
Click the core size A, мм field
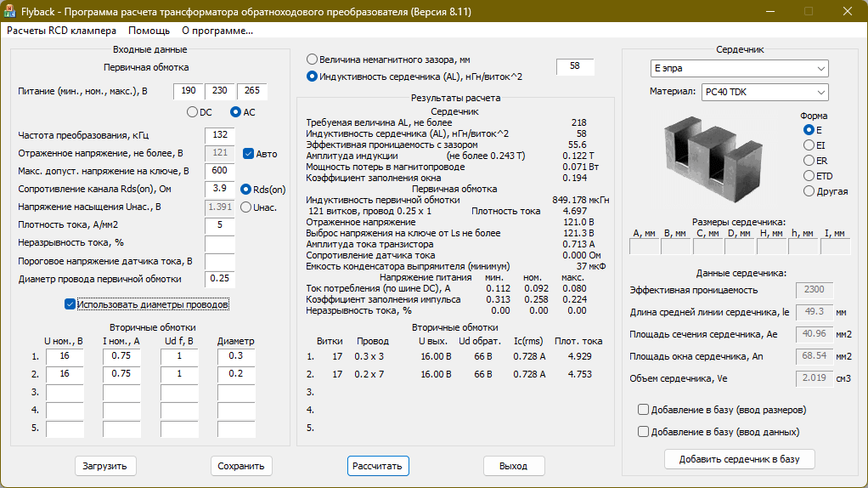[645, 247]
